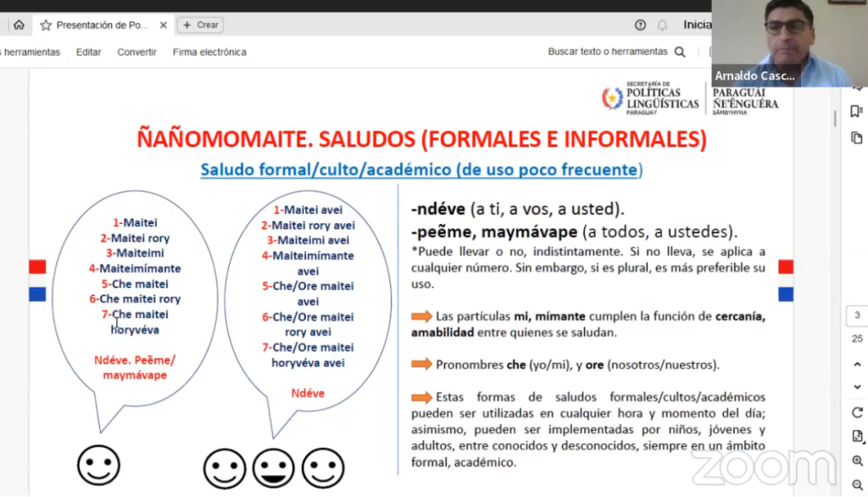Click the page display document icon
The height and width of the screenshot is (497, 868).
point(857,437)
